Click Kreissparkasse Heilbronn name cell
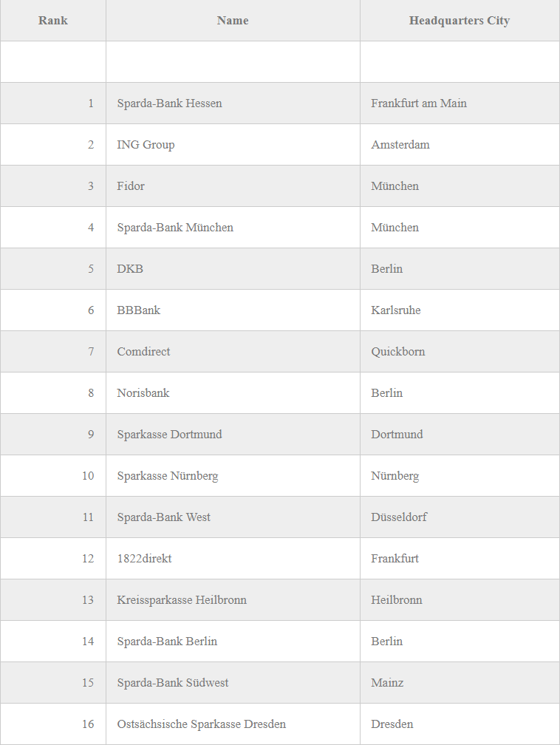The width and height of the screenshot is (560, 745). point(233,599)
